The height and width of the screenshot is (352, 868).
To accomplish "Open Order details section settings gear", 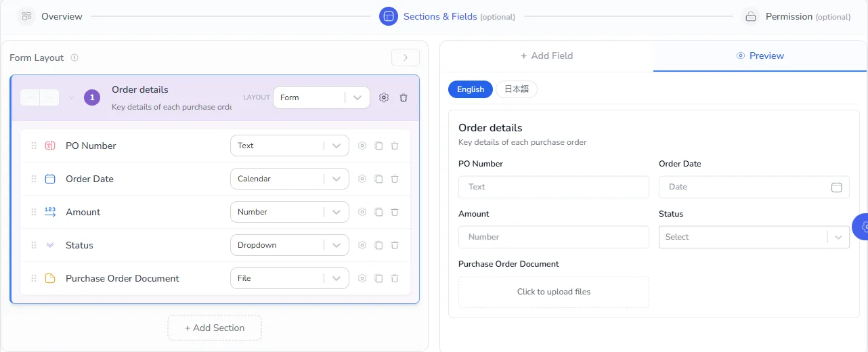I will (x=384, y=97).
